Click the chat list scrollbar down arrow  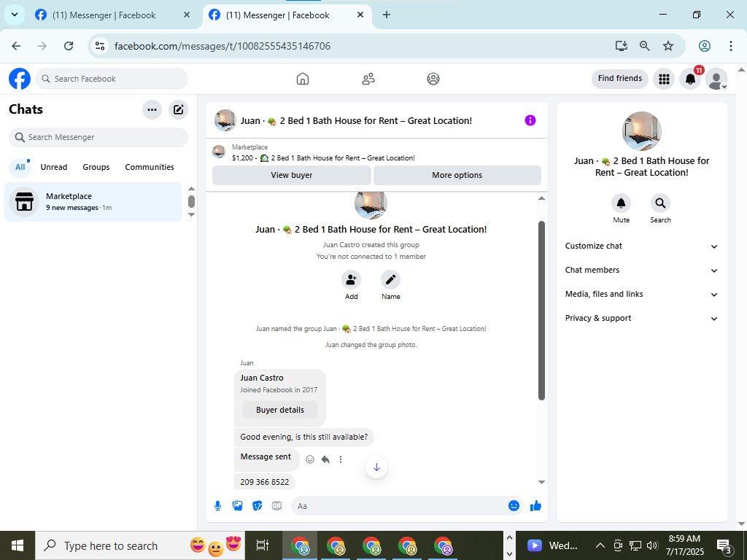tap(192, 215)
